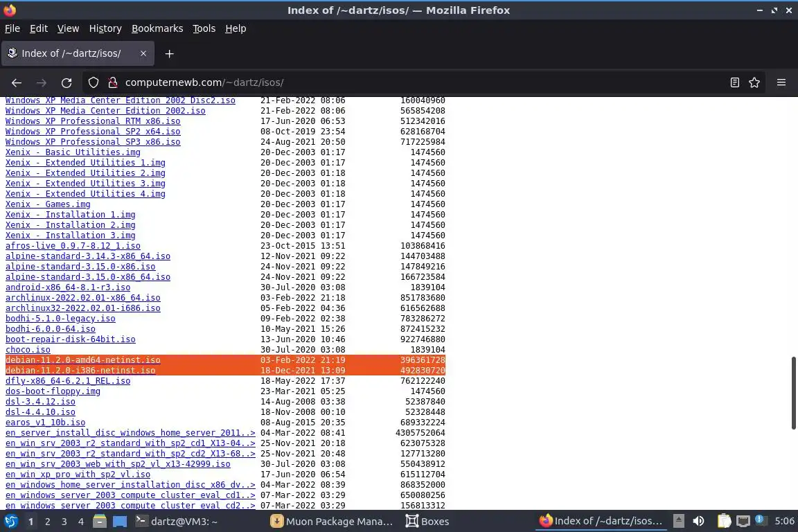Screen dimensions: 798x532
Task: Open alpine-standard-3.15.0-x86.iso link
Action: pyautogui.click(x=80, y=267)
